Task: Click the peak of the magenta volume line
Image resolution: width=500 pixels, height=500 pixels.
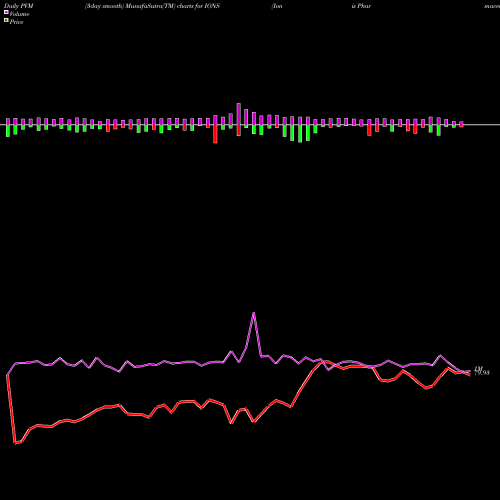Action: 254,313
